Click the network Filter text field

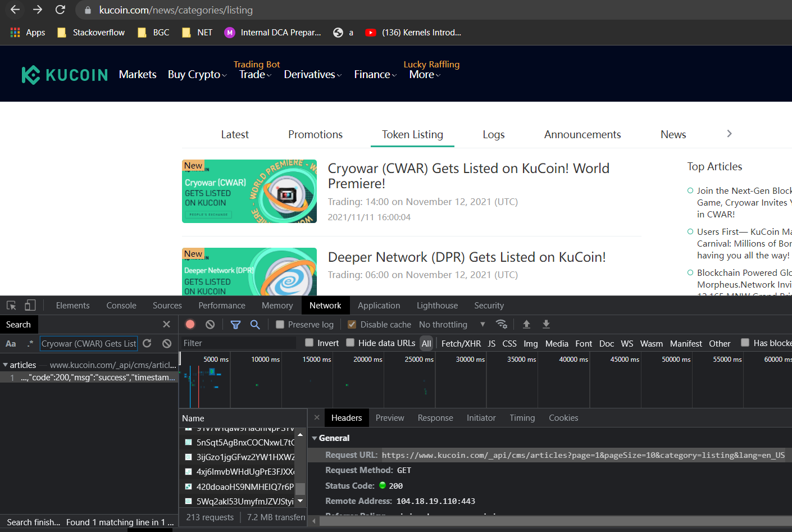(238, 343)
